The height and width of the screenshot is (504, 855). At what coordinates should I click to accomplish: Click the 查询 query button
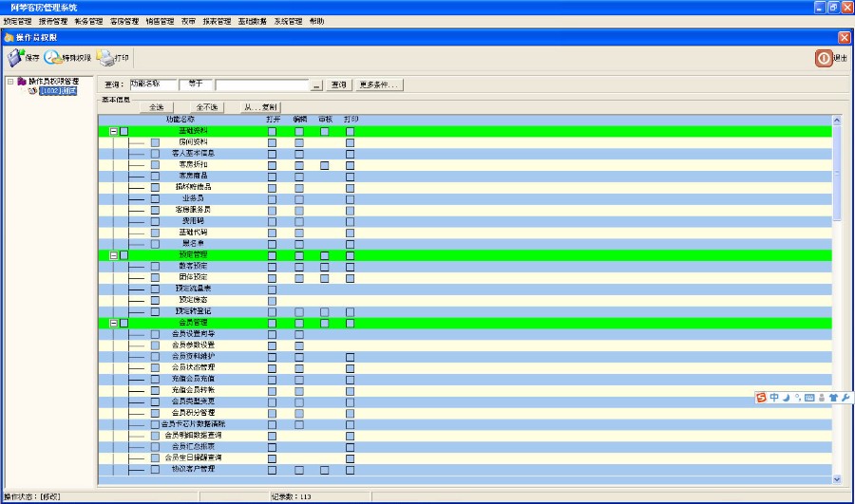click(x=338, y=85)
